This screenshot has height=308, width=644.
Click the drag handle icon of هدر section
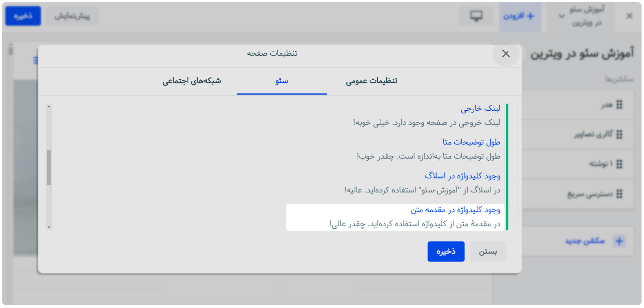click(x=619, y=105)
